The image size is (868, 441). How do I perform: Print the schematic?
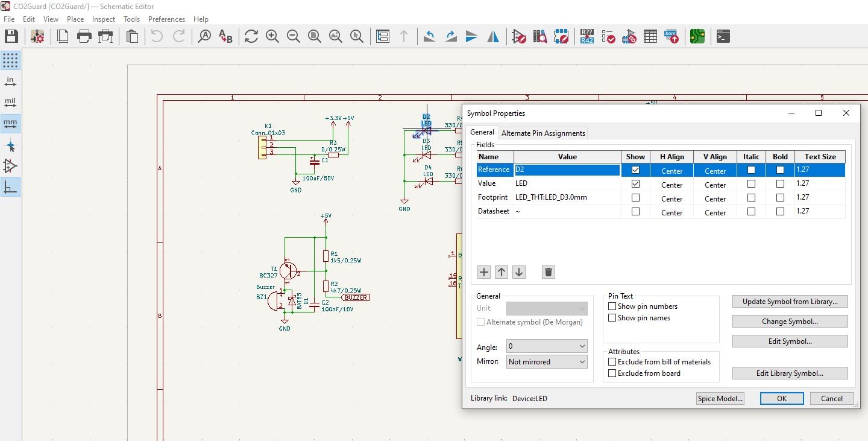[x=84, y=37]
